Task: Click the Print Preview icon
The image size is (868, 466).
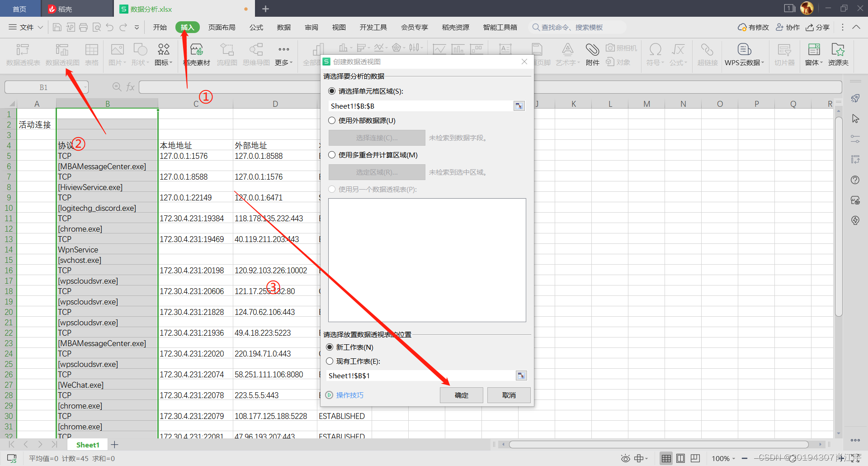Action: (97, 27)
